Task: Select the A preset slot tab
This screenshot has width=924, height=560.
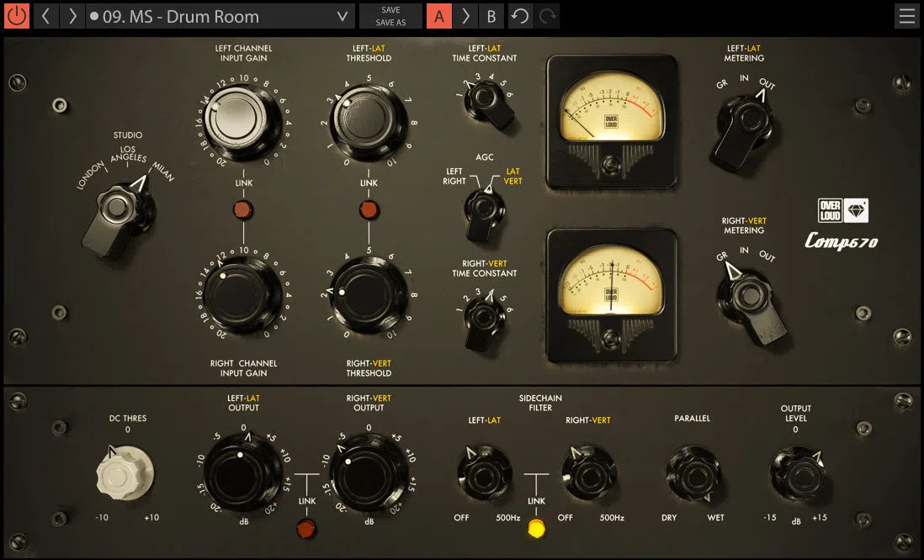Action: pos(438,16)
